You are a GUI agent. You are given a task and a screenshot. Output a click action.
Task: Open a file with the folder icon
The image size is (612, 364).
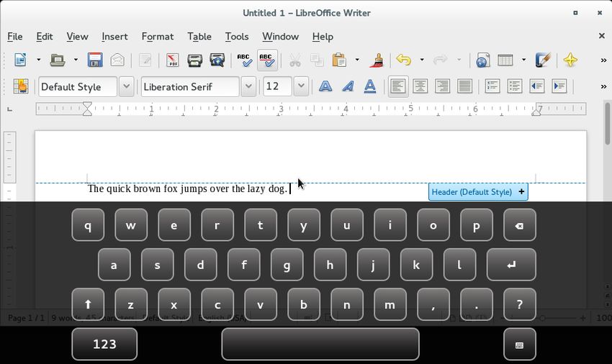[x=58, y=60]
